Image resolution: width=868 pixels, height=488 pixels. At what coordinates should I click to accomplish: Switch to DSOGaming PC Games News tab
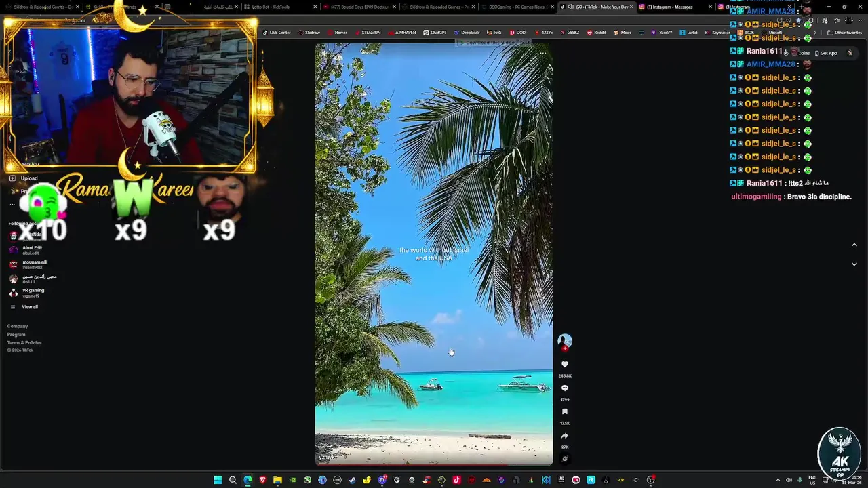pos(517,7)
